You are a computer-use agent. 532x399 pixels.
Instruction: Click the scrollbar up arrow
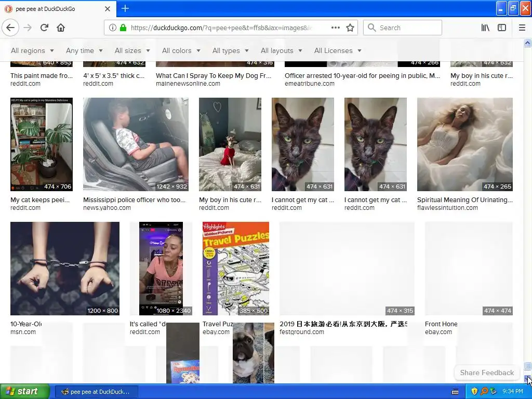point(527,43)
